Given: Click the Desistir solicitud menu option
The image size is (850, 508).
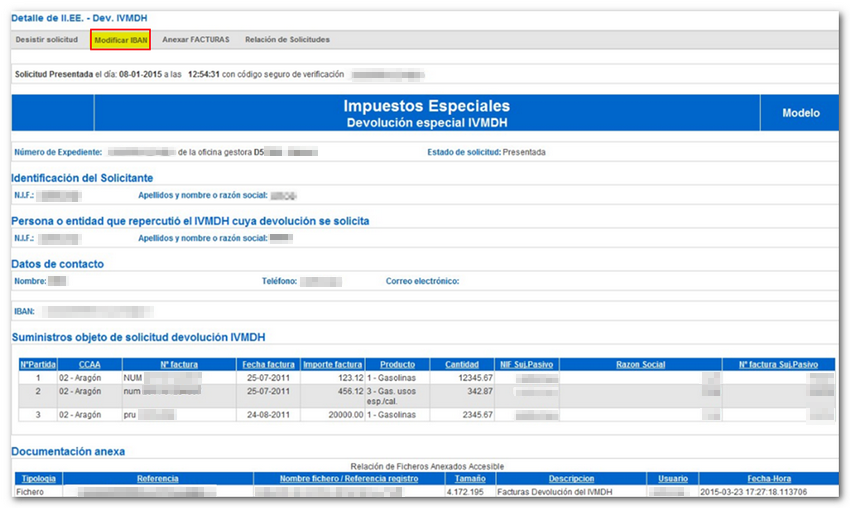Looking at the screenshot, I should coord(46,40).
